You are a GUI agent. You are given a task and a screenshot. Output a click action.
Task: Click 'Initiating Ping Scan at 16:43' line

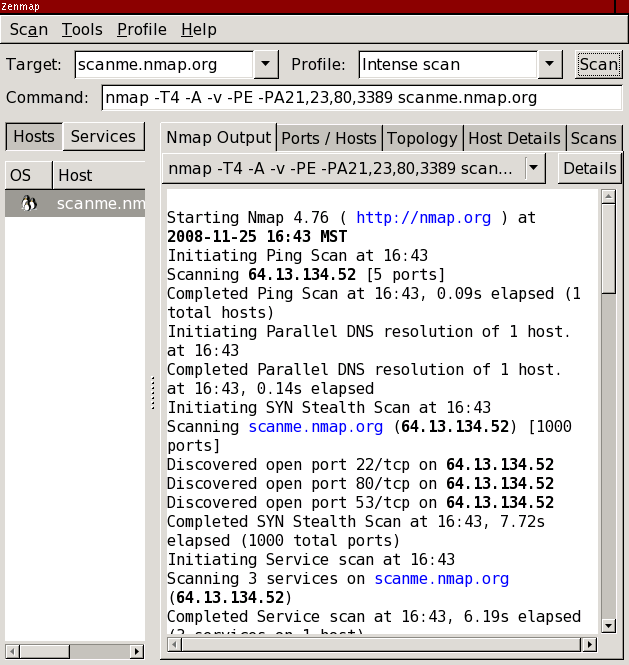(297, 255)
